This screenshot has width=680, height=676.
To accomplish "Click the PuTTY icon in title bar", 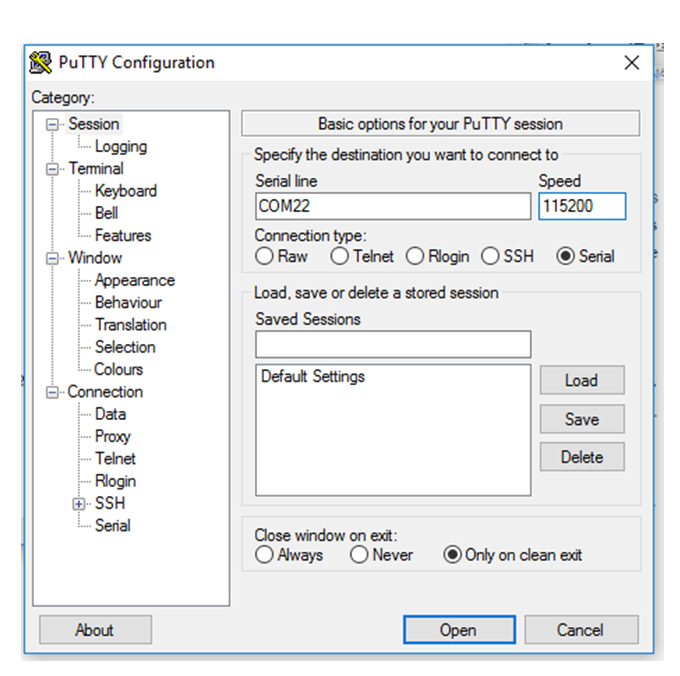I will point(41,62).
